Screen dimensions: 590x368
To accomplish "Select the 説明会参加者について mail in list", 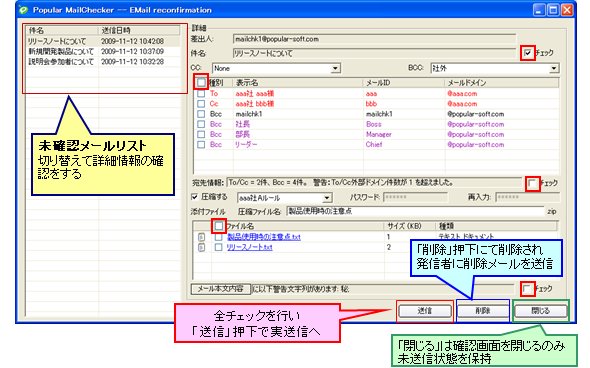I will tap(102, 62).
